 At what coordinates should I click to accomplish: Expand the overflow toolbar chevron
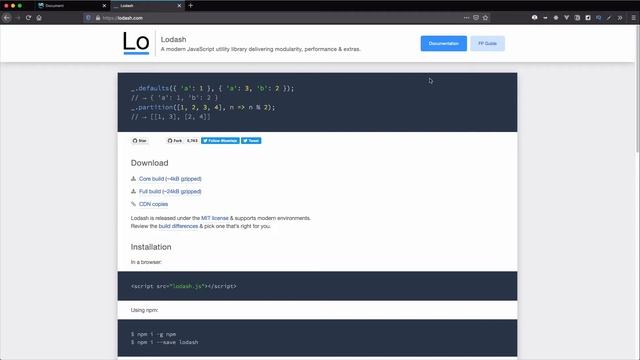tap(620, 18)
